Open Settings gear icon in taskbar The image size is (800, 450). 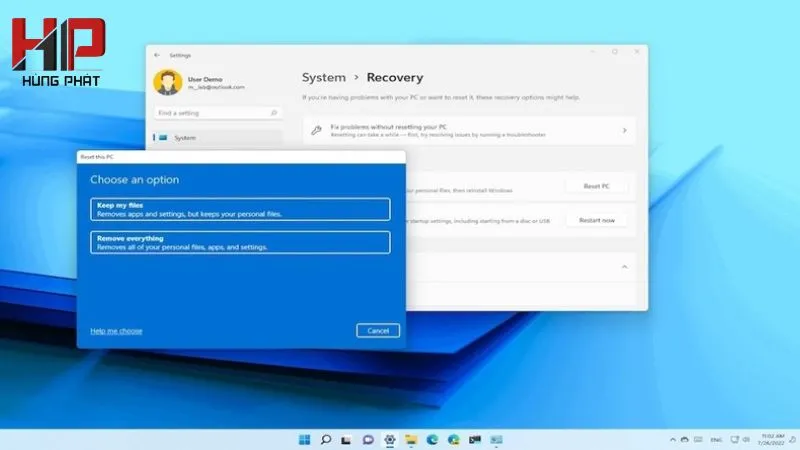point(390,440)
